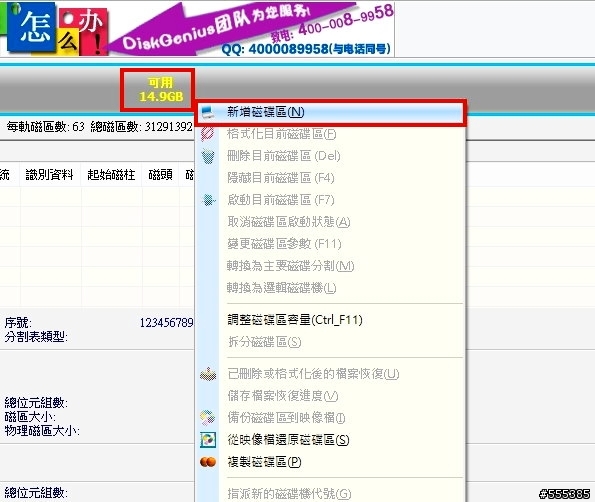Click the 起始磁柱 column header
The width and height of the screenshot is (595, 502).
[x=111, y=175]
